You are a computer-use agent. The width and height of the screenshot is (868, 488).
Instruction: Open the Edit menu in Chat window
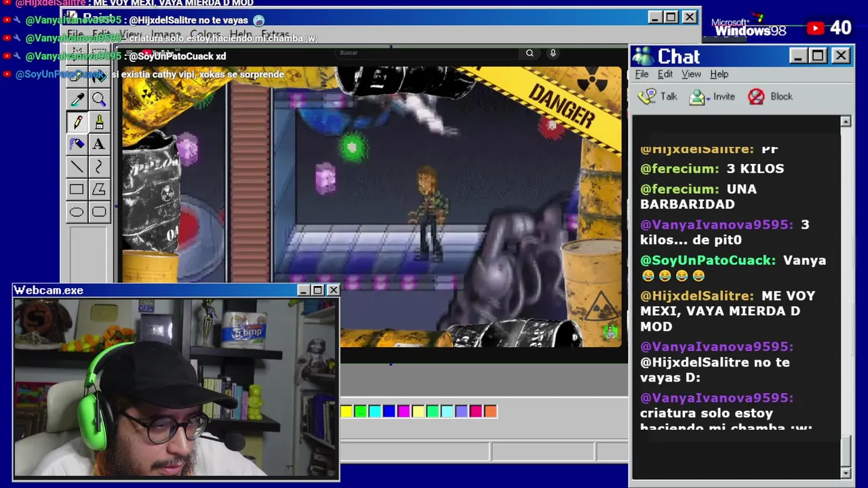665,74
